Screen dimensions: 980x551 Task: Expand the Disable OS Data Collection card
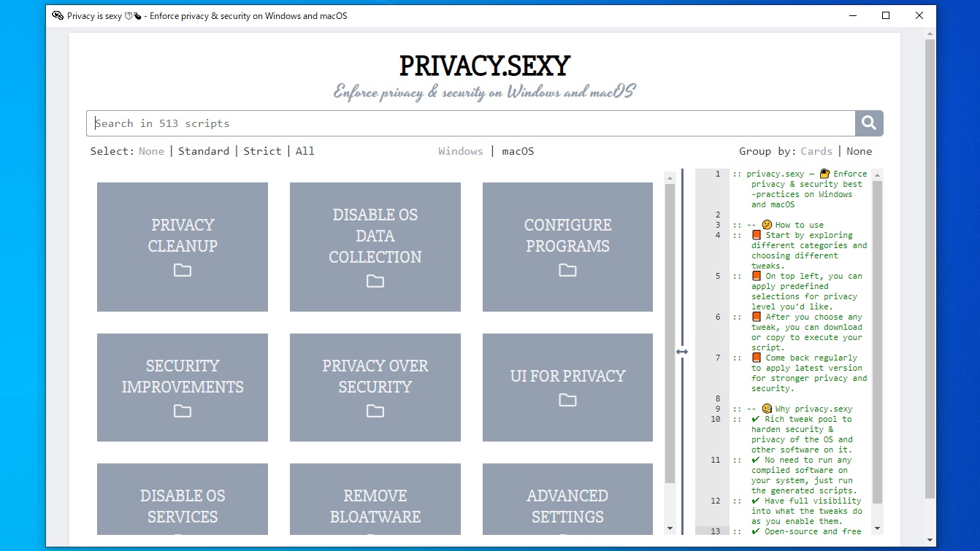[x=375, y=247]
